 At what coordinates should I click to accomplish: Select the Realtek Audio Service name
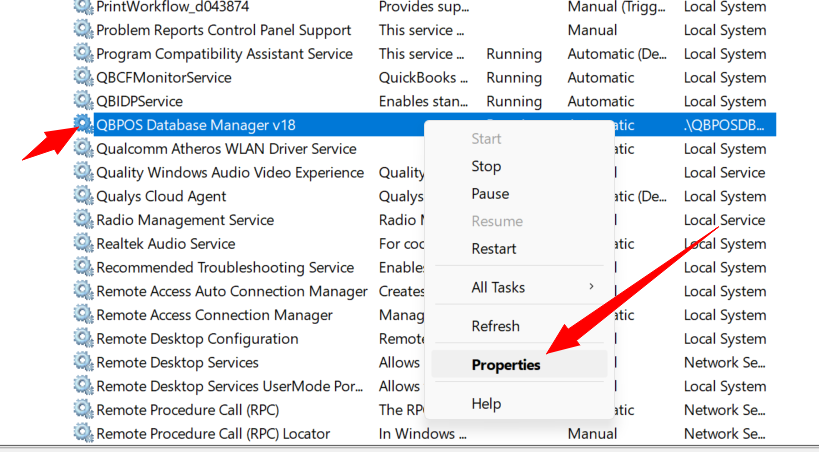tap(166, 244)
